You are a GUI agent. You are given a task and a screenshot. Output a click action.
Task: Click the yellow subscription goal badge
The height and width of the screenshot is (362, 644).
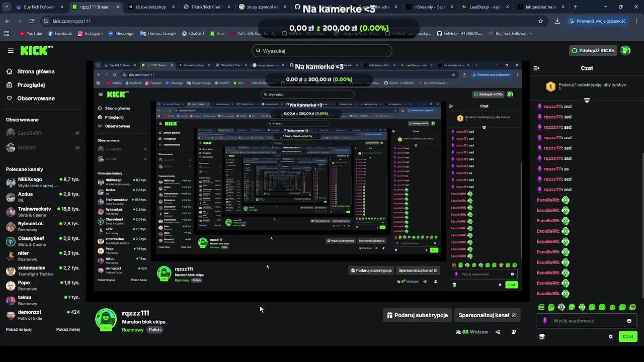tap(550, 87)
